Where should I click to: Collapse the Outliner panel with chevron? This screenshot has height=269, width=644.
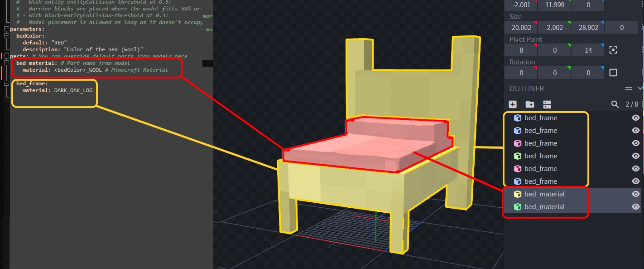(x=639, y=88)
